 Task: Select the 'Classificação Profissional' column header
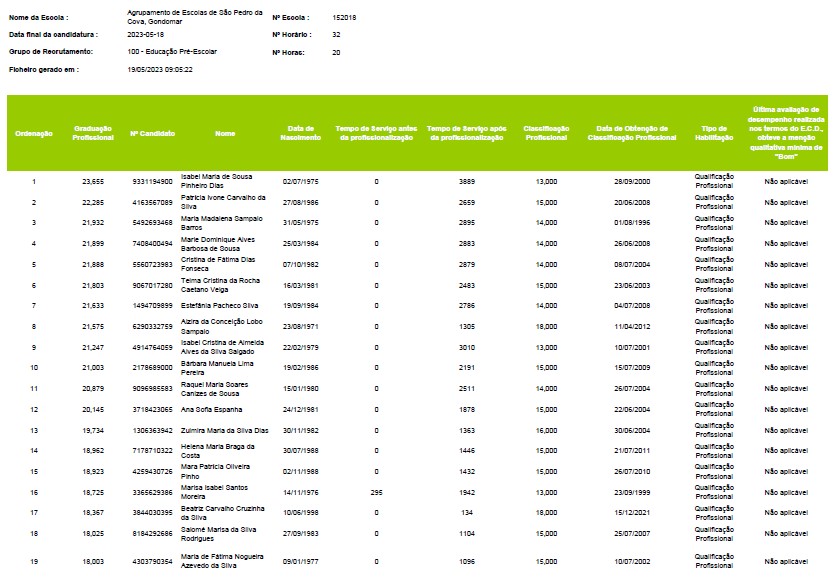pos(546,133)
